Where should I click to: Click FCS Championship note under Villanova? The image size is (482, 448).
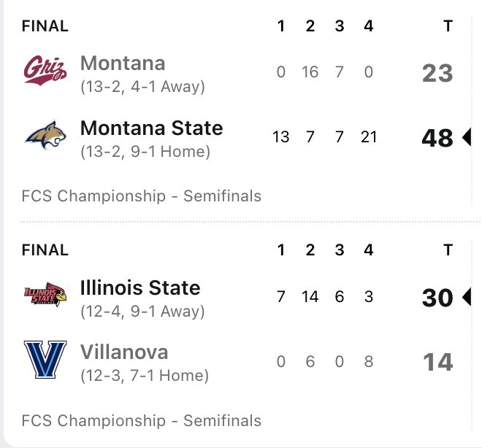tap(142, 420)
